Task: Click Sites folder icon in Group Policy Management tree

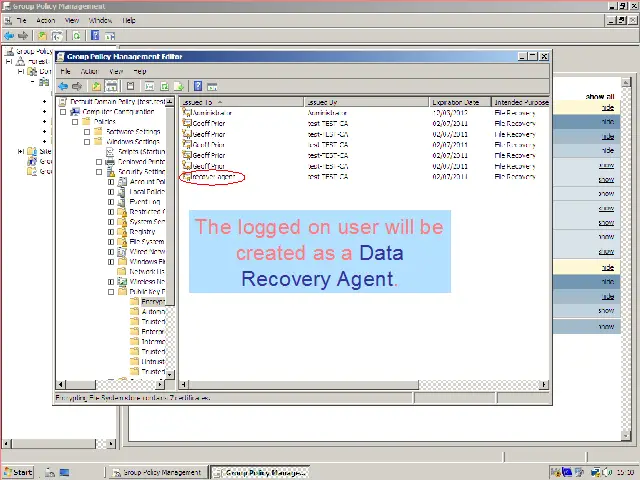Action: [x=32, y=151]
